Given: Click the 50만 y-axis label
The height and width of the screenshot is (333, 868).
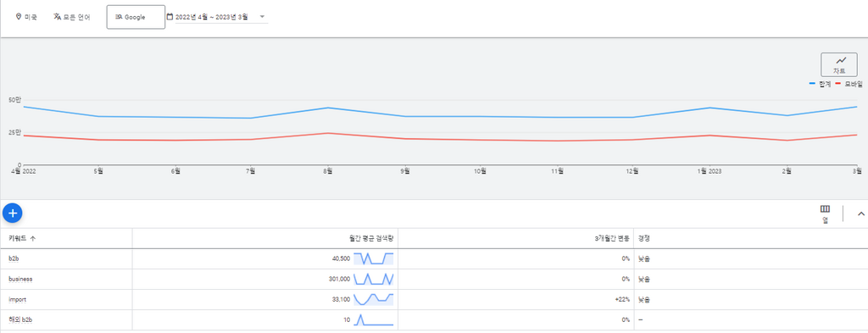Looking at the screenshot, I should (15, 100).
